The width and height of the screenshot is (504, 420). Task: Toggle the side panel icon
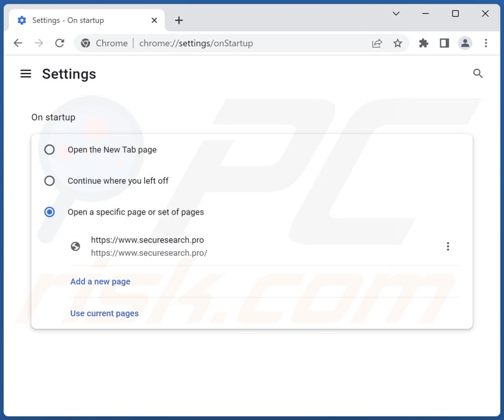tap(445, 43)
